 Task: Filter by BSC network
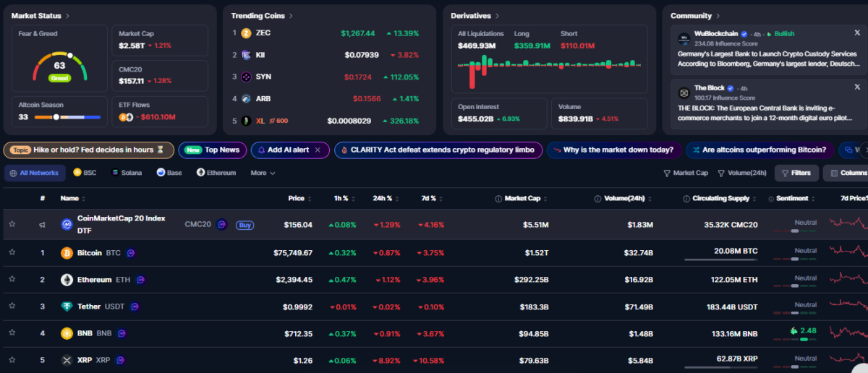(x=85, y=173)
